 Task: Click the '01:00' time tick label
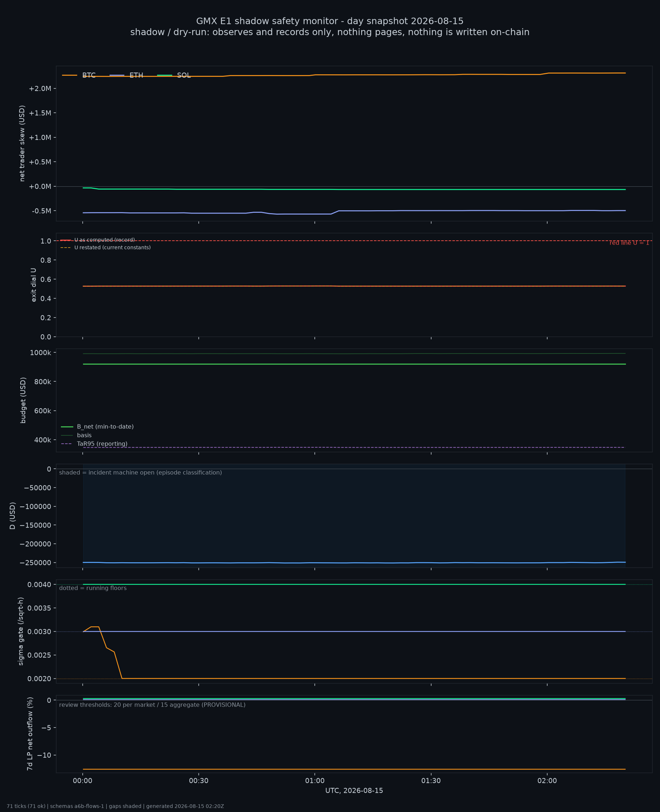(315, 781)
